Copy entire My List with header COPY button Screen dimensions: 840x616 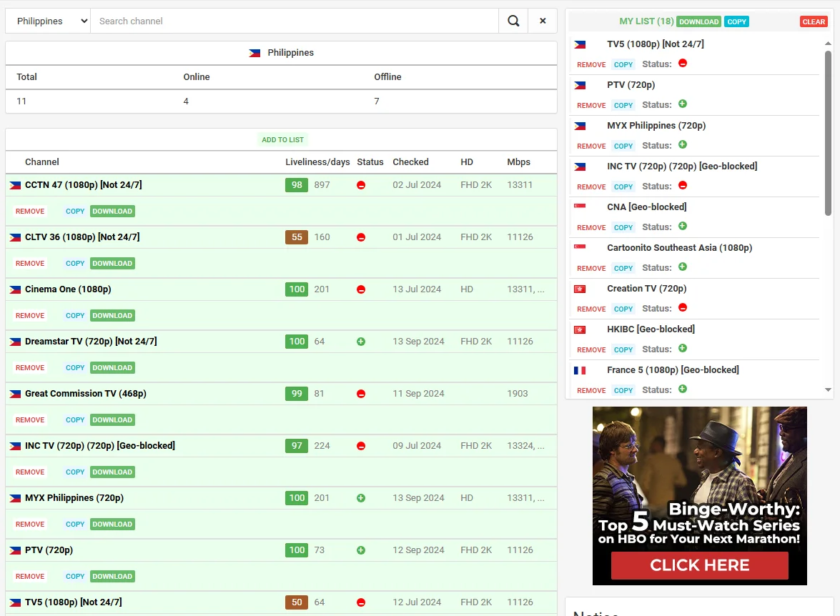[736, 21]
